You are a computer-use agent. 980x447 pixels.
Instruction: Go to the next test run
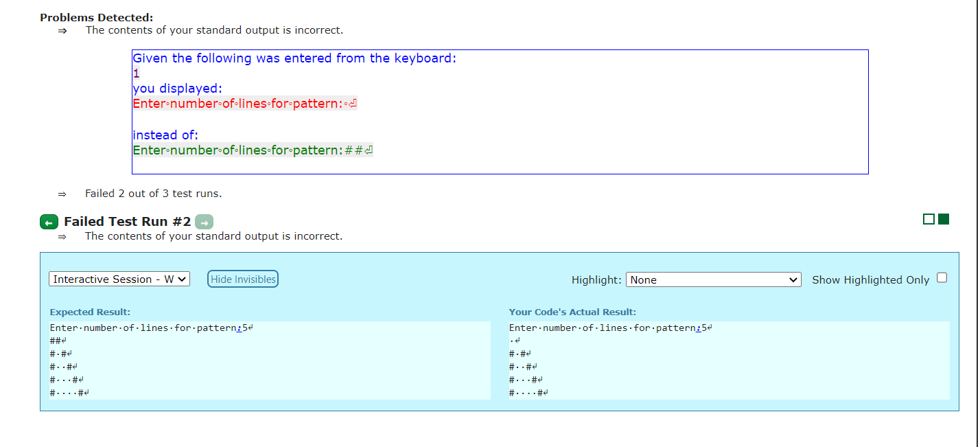(x=204, y=221)
